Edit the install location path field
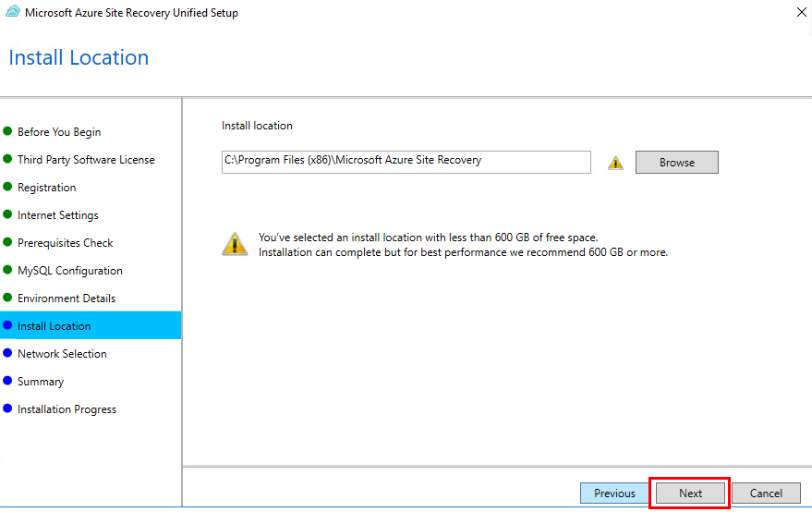This screenshot has width=812, height=512. (x=406, y=163)
